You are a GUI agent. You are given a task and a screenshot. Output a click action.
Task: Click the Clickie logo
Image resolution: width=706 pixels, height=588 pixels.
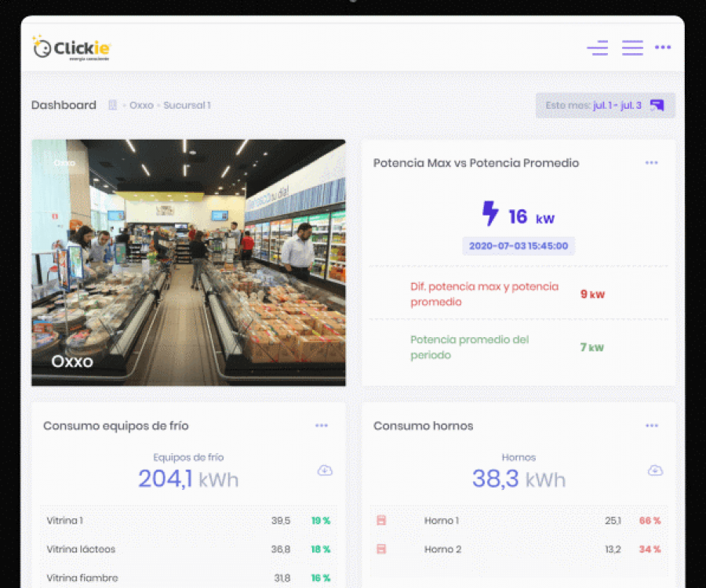[x=71, y=48]
